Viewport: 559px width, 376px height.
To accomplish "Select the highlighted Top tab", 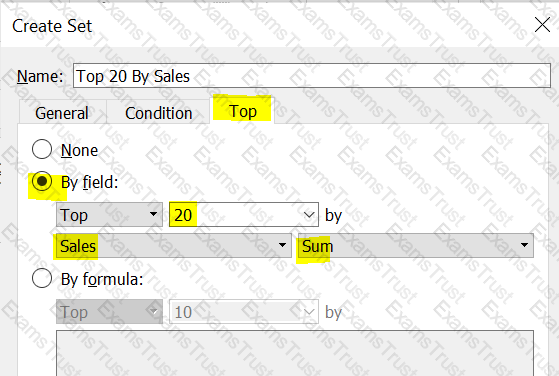I will (x=242, y=111).
